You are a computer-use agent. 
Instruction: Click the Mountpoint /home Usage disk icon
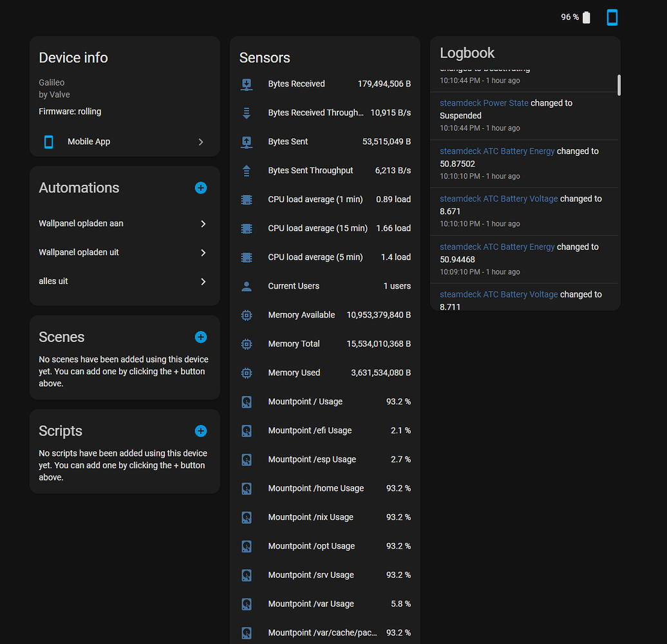coord(247,488)
